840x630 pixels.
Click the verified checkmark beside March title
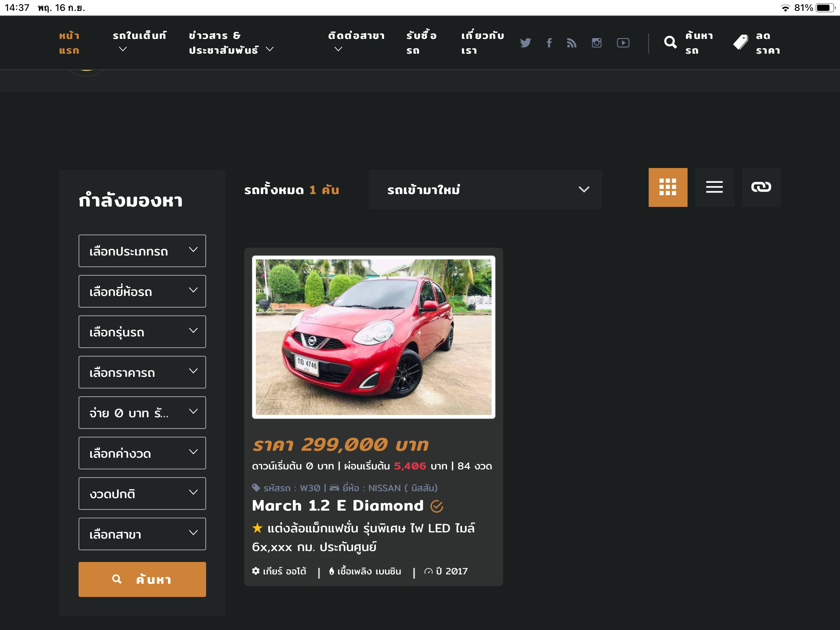click(437, 506)
